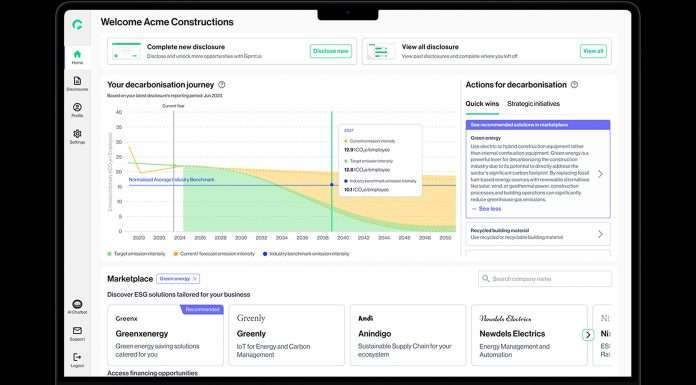Click the 2024 label on chart axis
This screenshot has height=385, width=696.
click(180, 238)
